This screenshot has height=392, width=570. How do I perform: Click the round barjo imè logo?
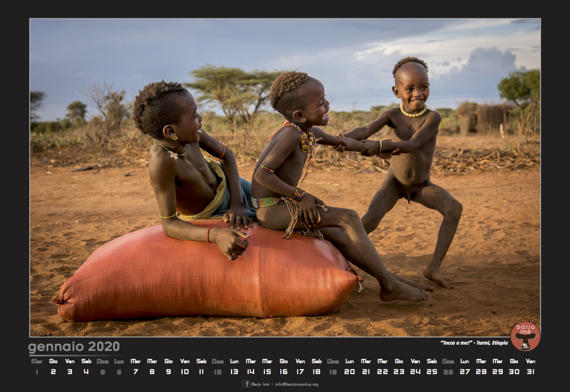coord(525,336)
